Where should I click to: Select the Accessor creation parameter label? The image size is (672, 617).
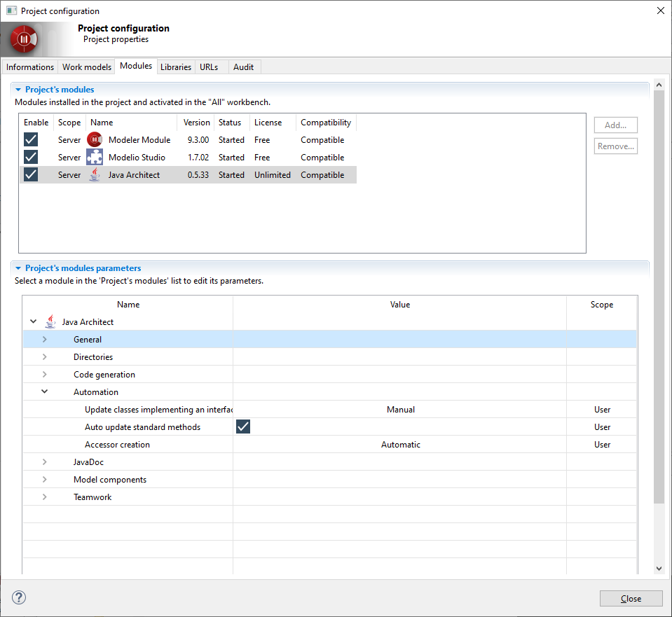[117, 445]
